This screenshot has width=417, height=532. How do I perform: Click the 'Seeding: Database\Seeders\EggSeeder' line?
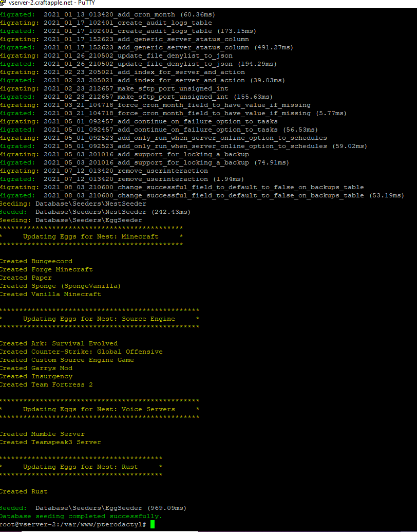[71, 220]
